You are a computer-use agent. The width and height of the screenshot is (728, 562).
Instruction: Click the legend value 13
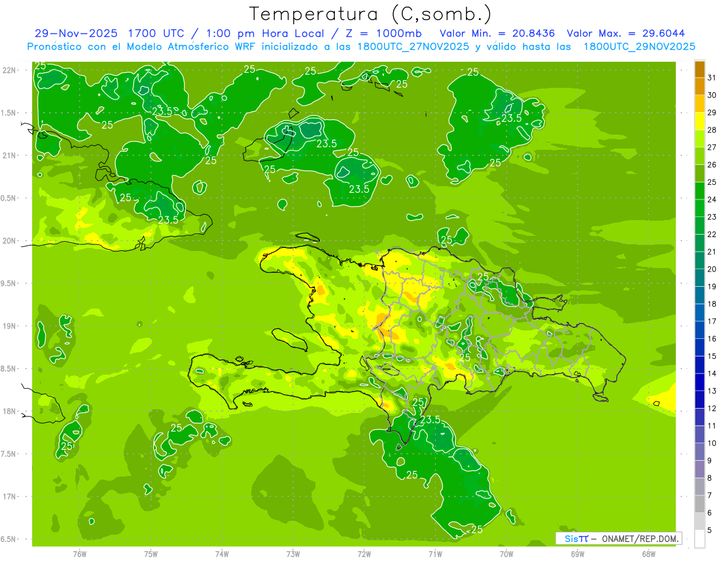[712, 391]
